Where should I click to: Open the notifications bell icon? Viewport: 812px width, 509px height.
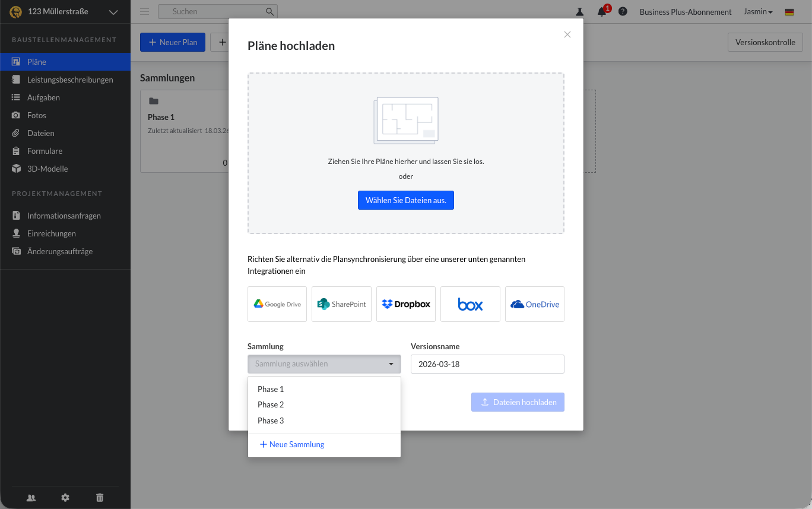pyautogui.click(x=602, y=11)
